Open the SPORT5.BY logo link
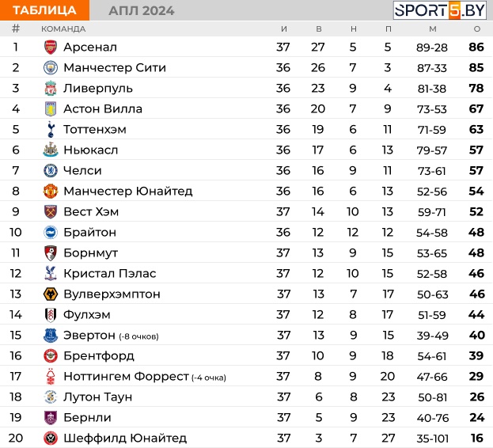 point(439,10)
